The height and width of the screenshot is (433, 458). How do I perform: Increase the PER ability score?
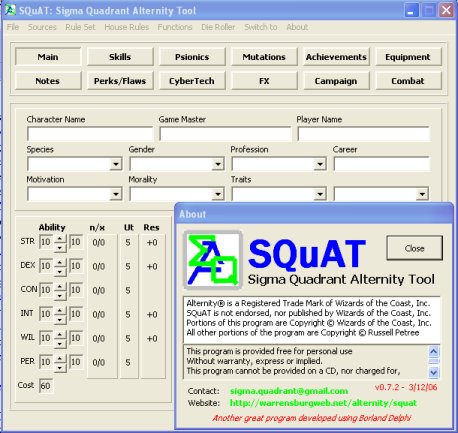[60, 359]
